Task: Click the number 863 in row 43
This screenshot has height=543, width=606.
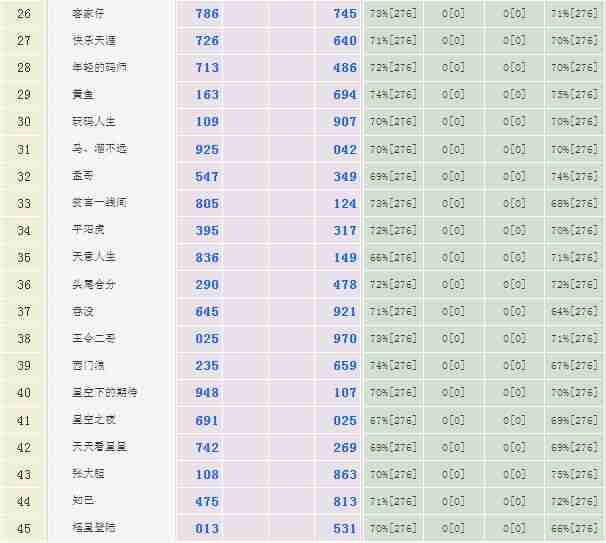Action: click(344, 474)
